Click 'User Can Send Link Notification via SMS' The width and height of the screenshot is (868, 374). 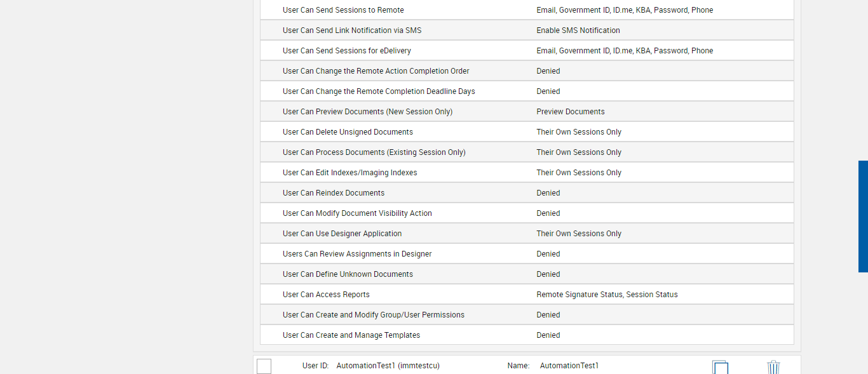click(352, 30)
